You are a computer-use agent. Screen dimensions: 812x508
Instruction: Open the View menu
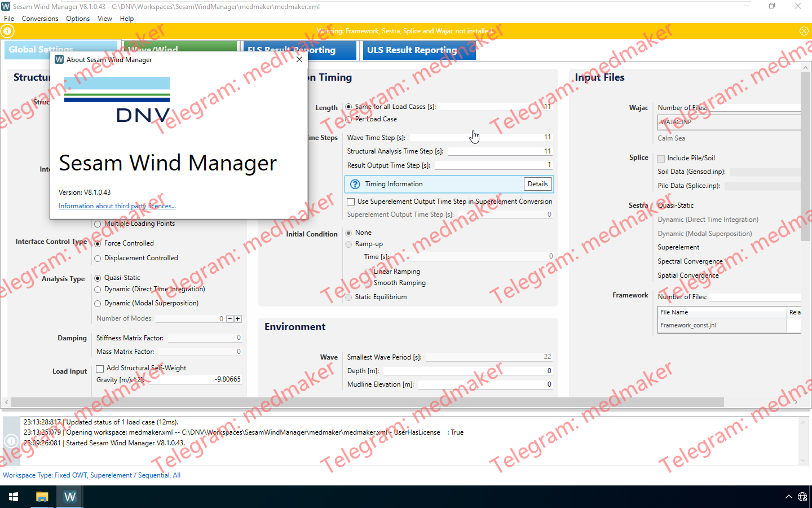click(105, 19)
